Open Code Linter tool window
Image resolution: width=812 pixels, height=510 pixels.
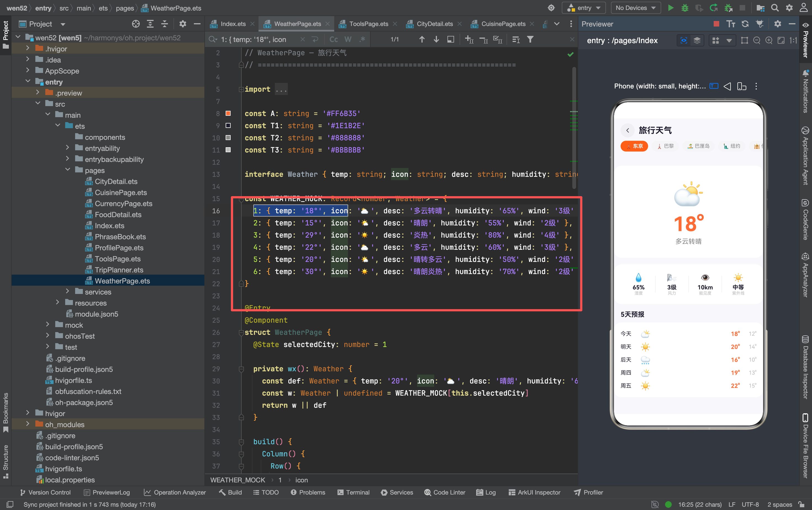point(445,493)
